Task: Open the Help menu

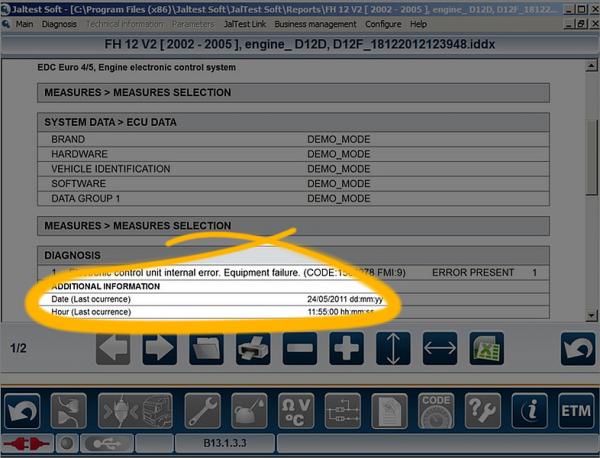Action: pyautogui.click(x=418, y=24)
